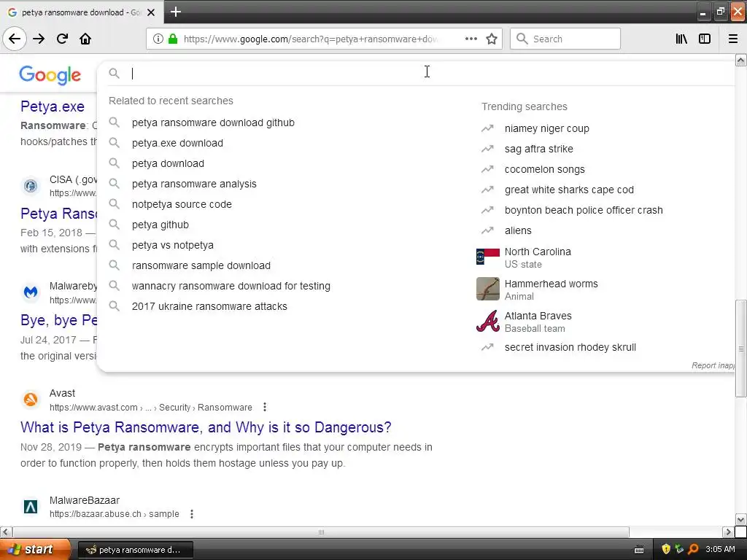Open the North Carolina US state entry
The image size is (747, 560).
tap(538, 257)
